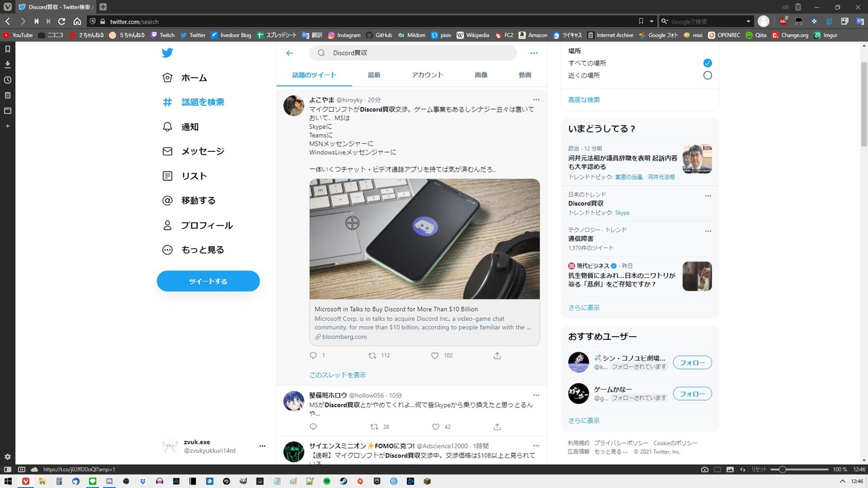
Task: Open the Bookmarks side panel
Action: pos(7,49)
